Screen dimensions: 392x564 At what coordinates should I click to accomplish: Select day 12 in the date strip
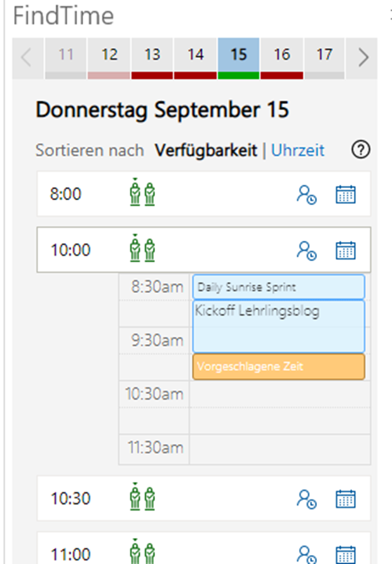(x=109, y=58)
